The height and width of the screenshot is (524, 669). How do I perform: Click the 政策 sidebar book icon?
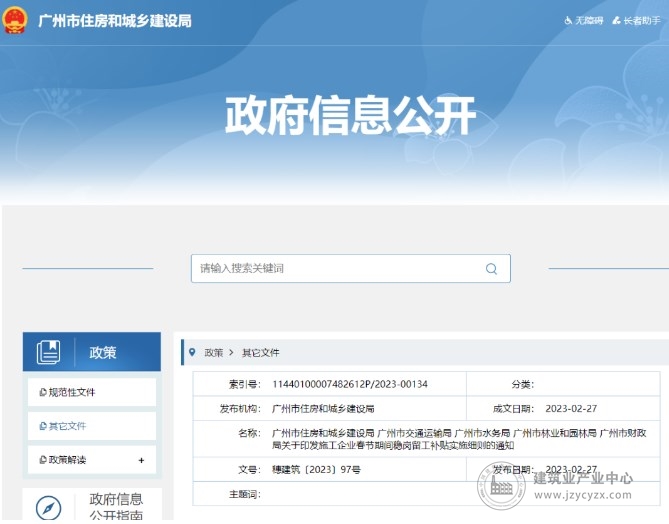click(x=48, y=352)
